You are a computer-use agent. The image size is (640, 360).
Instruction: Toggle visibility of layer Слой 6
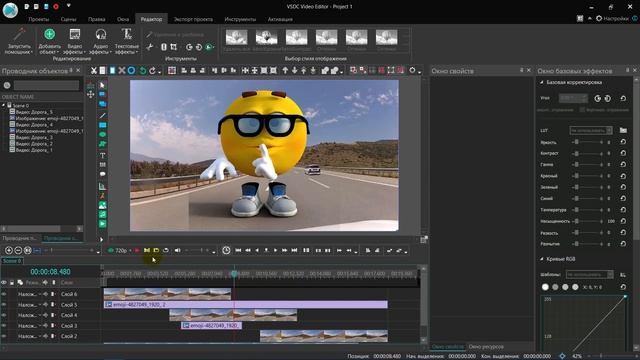tap(4, 294)
